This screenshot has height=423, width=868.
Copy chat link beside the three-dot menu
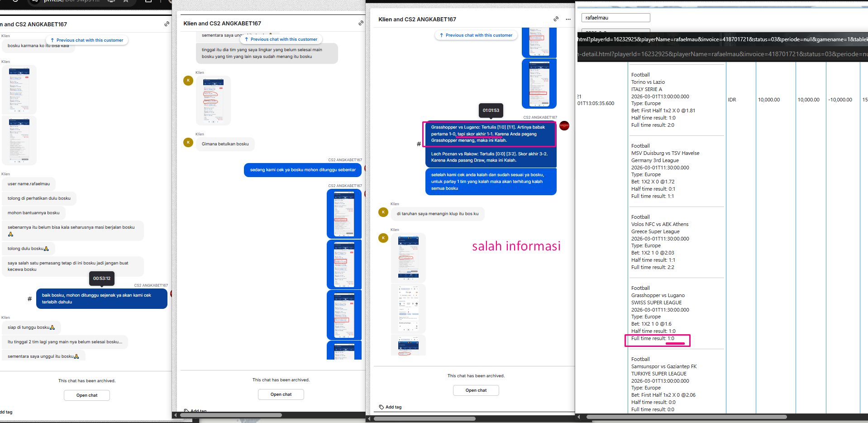click(556, 19)
